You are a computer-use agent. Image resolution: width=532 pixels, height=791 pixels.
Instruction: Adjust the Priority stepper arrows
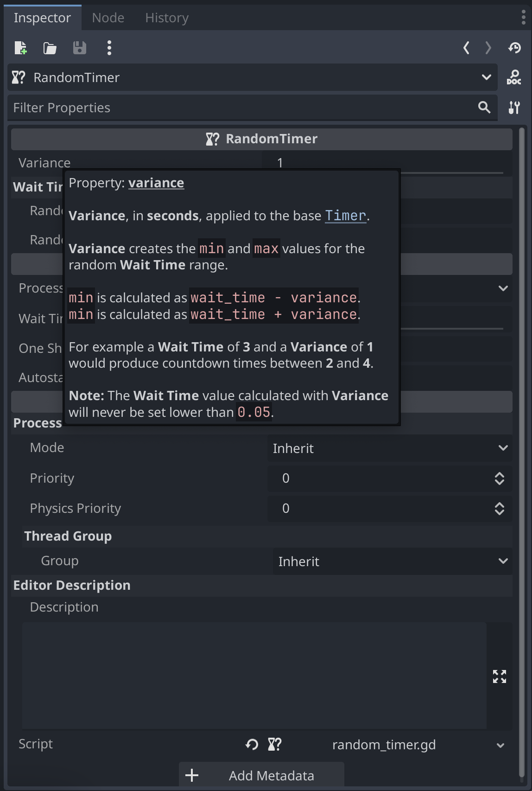500,478
